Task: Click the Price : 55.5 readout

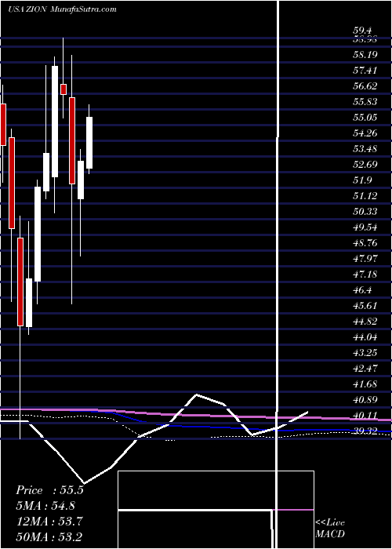Action: click(49, 490)
